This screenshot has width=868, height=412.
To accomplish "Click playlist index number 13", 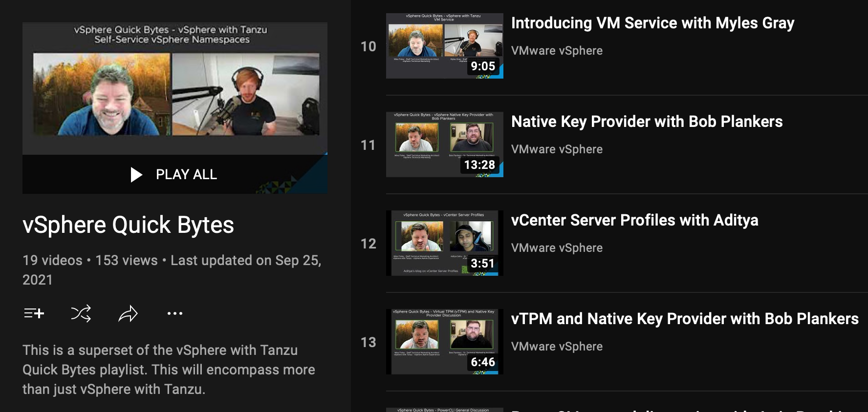I will click(x=369, y=342).
